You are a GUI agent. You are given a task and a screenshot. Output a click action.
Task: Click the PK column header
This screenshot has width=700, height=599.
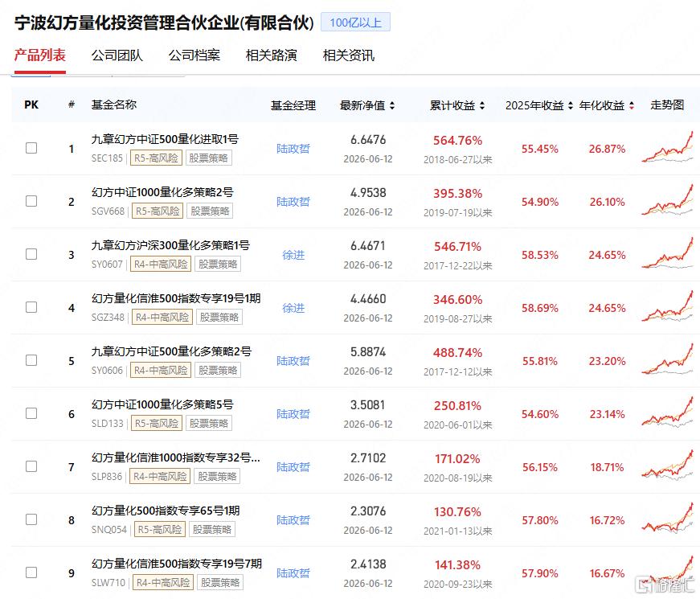(x=31, y=105)
